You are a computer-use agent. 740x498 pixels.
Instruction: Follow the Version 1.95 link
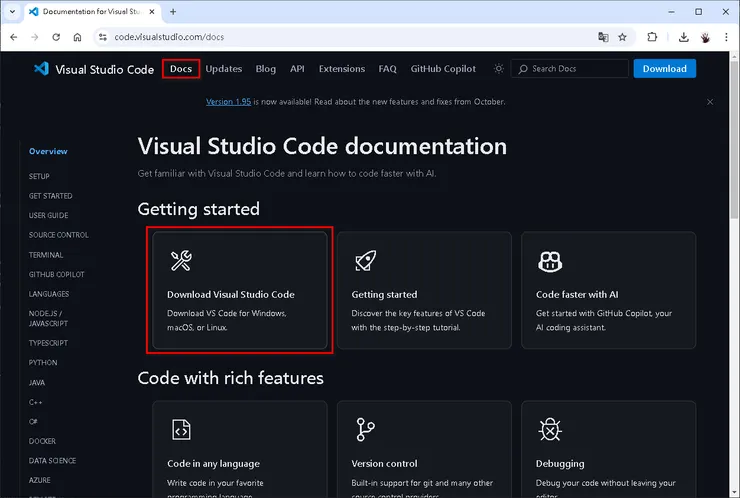(x=228, y=102)
